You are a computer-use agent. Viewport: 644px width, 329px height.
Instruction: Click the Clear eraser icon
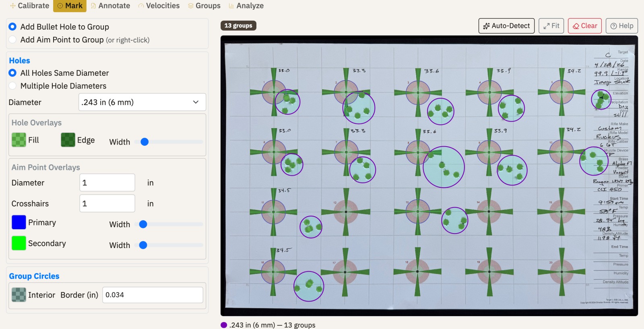[576, 26]
